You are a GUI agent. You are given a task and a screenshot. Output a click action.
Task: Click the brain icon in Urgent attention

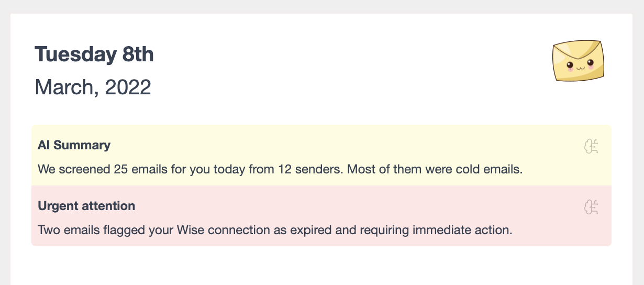point(591,207)
